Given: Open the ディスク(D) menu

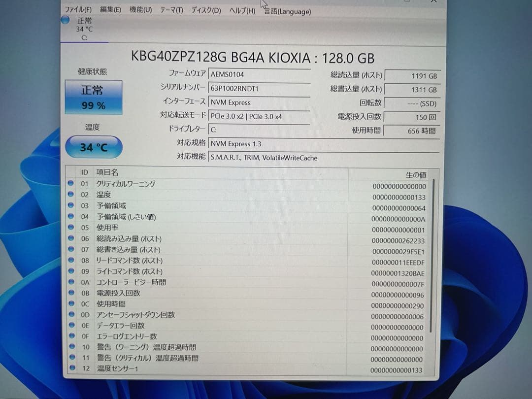Looking at the screenshot, I should coord(206,10).
